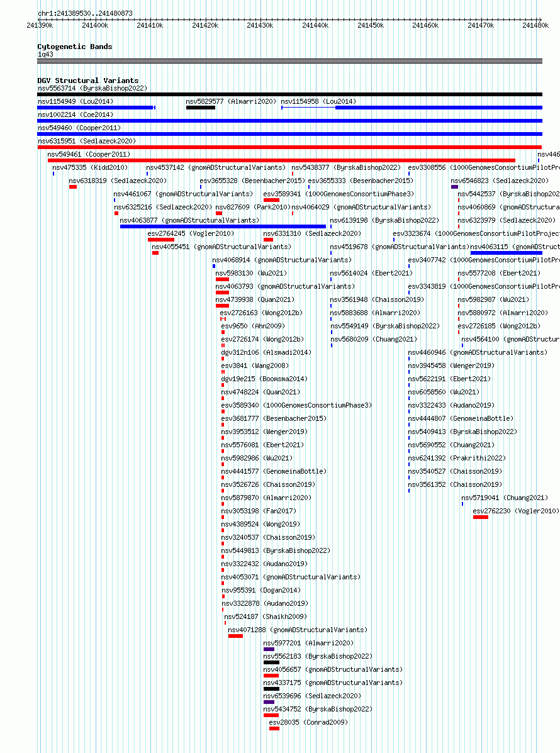The width and height of the screenshot is (560, 753).
Task: Select the red bar under esv2762230
Action: (x=480, y=517)
